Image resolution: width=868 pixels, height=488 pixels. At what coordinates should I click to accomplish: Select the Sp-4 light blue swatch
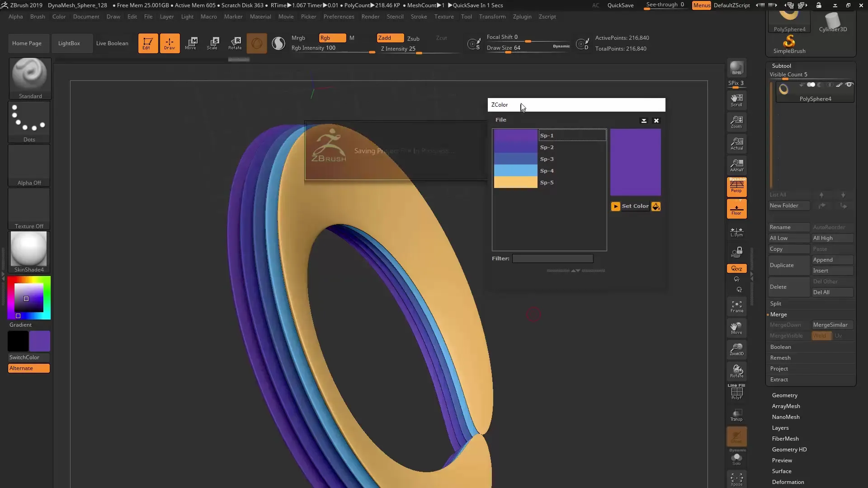[x=515, y=171]
